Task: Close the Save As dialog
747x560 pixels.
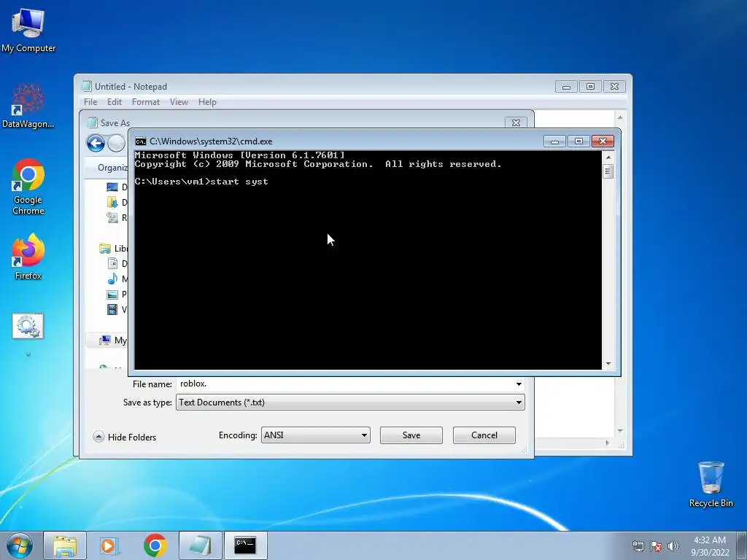Action: (516, 122)
